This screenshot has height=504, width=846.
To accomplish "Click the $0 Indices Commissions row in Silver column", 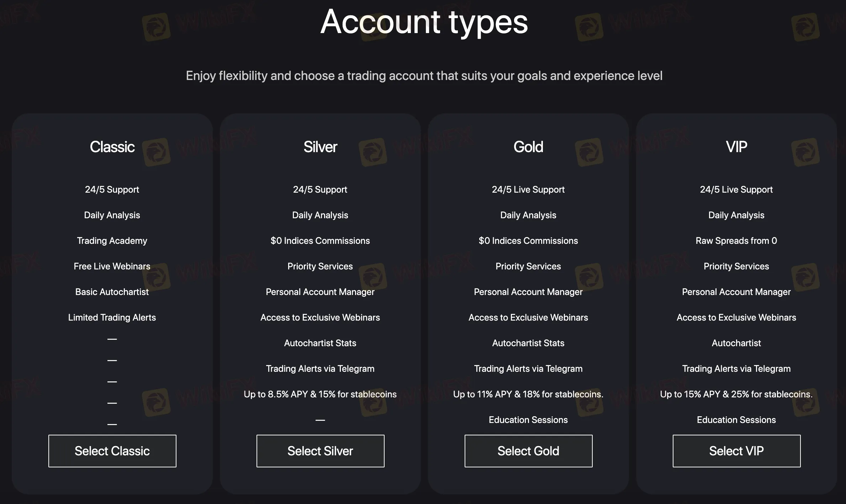I will (320, 241).
